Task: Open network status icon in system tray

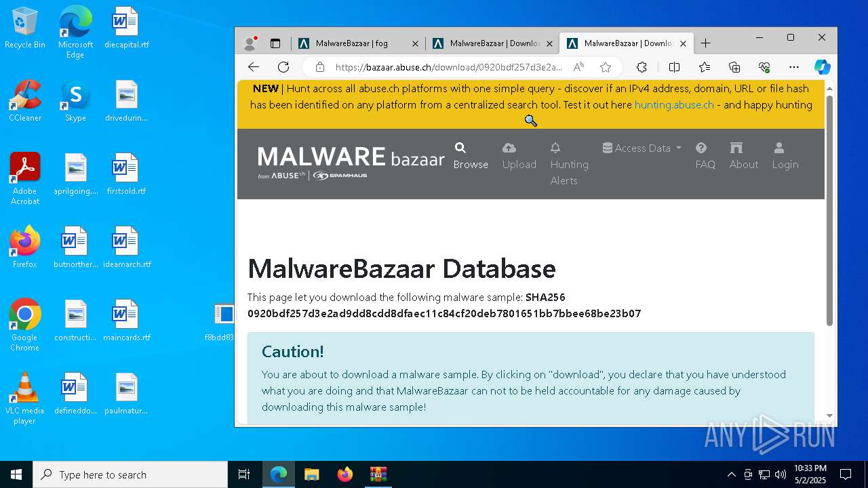Action: click(764, 474)
